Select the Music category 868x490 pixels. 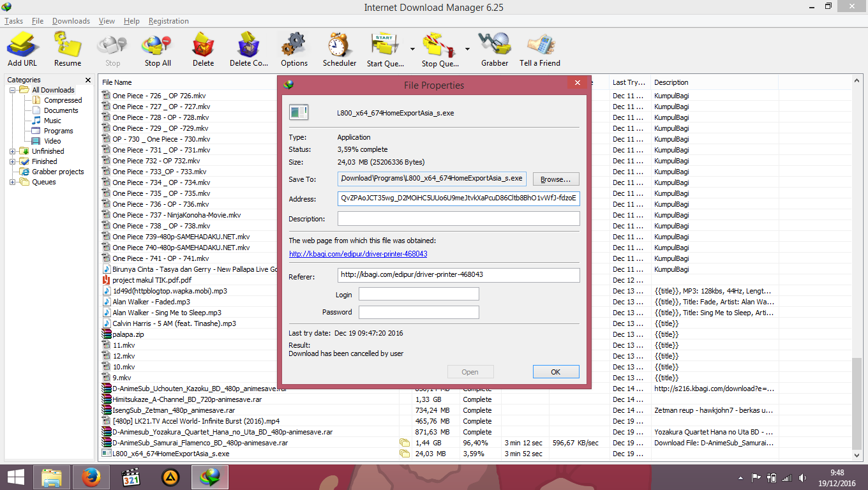pos(52,121)
